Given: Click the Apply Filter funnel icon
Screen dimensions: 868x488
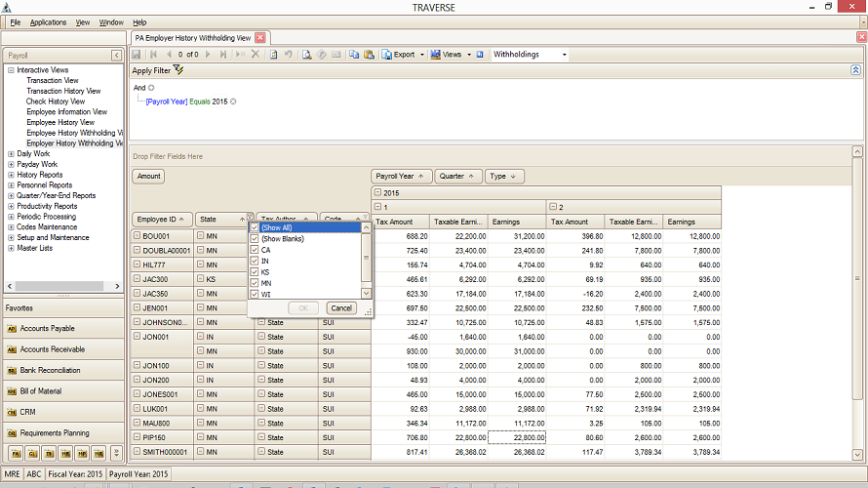Looking at the screenshot, I should pos(178,70).
